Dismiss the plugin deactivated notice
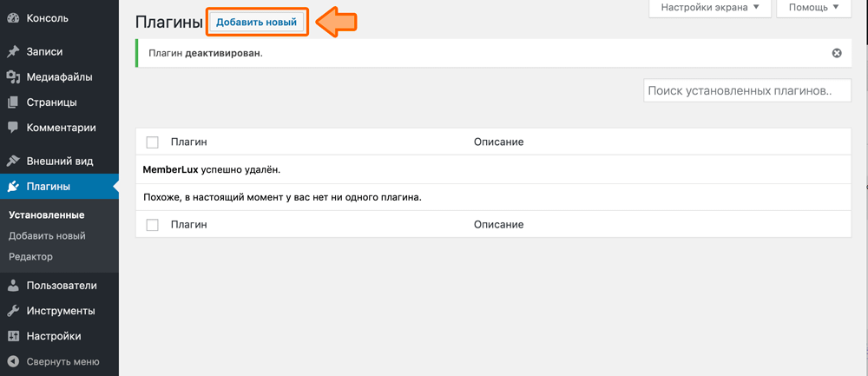This screenshot has height=376, width=868. (x=837, y=53)
